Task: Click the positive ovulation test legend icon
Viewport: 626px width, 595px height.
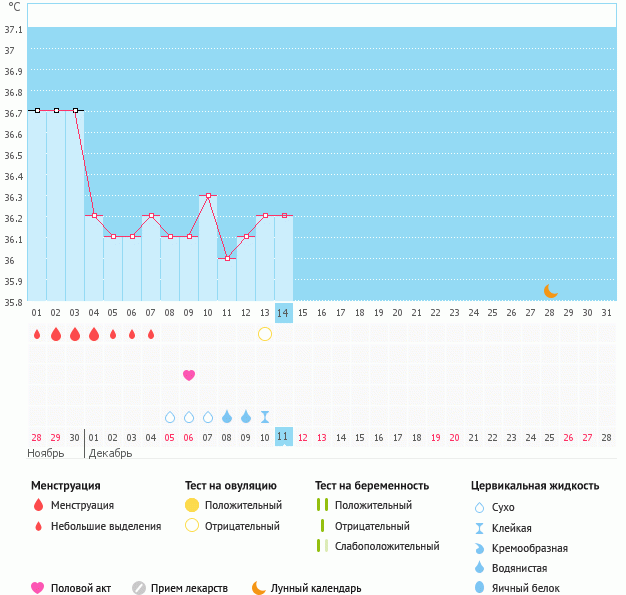Action: click(x=192, y=505)
